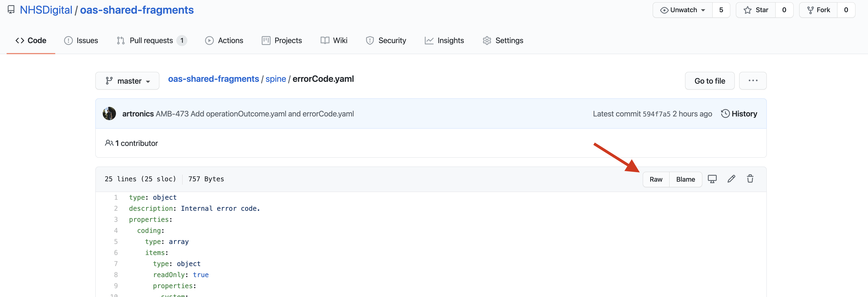Fork the oas-shared-fragments repository
The height and width of the screenshot is (297, 868).
(x=818, y=10)
